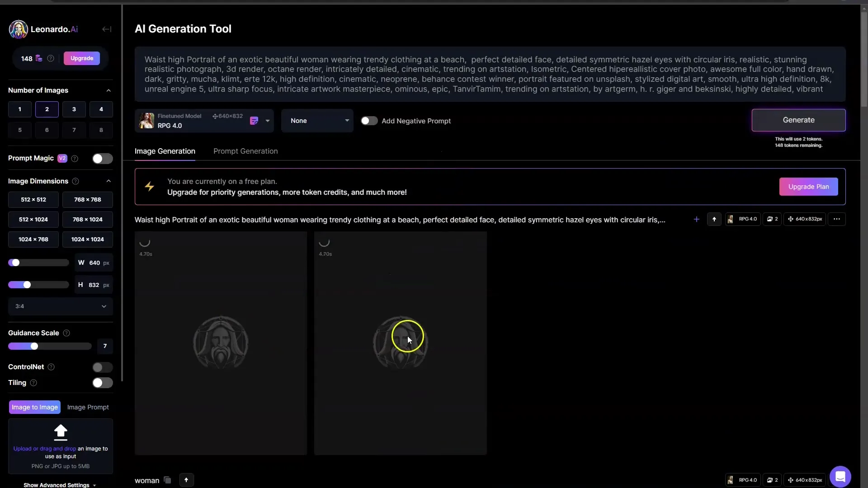Open the None style dropdown
This screenshot has height=488, width=868.
[x=318, y=121]
